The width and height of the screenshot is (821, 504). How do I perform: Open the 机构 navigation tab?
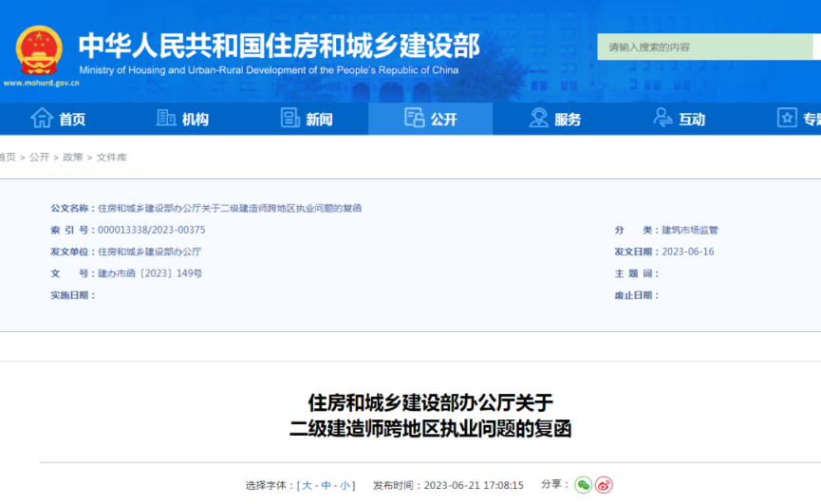[182, 119]
